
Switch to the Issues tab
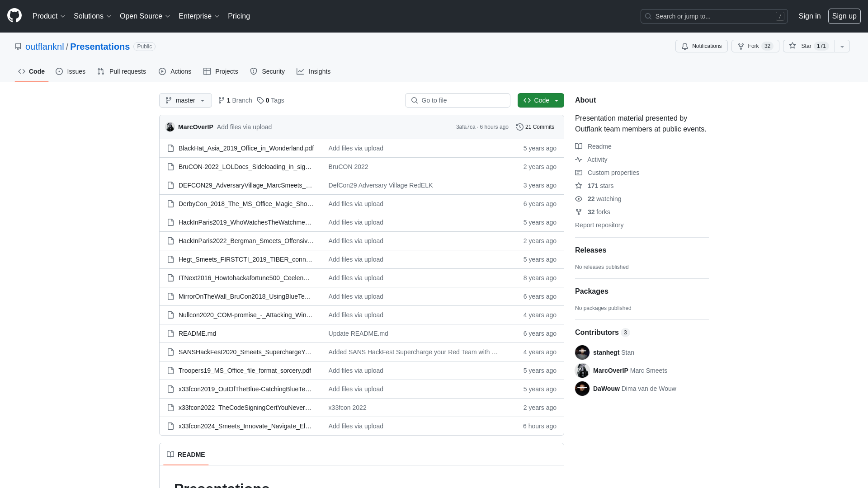tap(71, 71)
